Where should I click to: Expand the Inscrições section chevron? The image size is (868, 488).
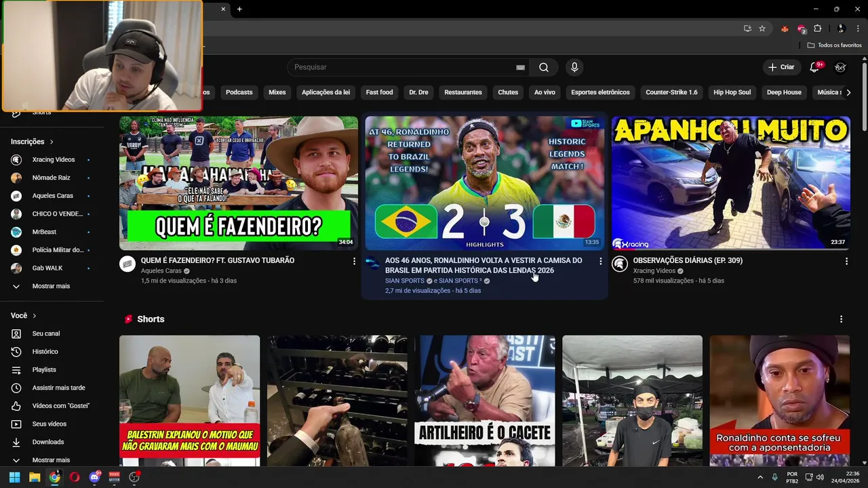[x=51, y=142]
